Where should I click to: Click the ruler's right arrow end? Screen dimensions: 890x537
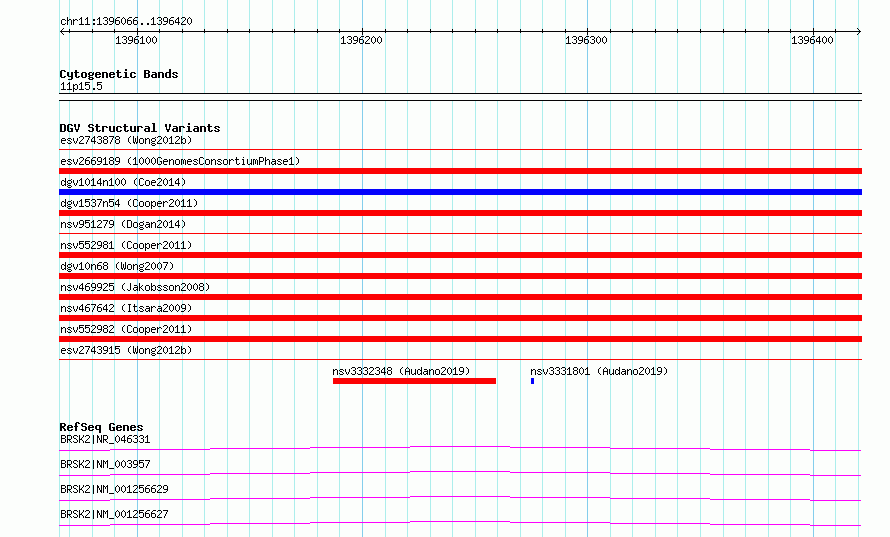[x=858, y=31]
